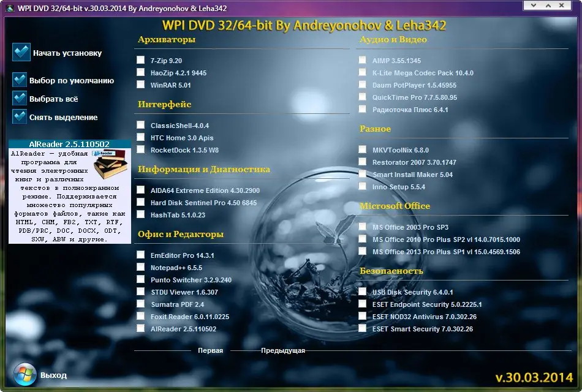Click the Microsoft Office category heading
The height and width of the screenshot is (392, 582).
coord(395,206)
